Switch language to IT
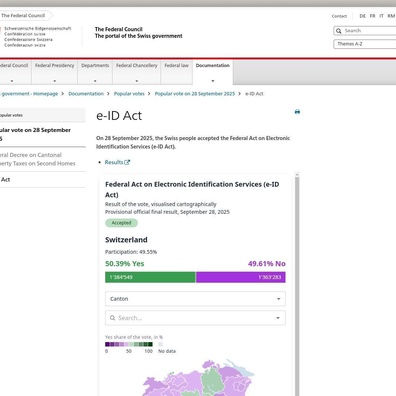Screen dimensions: 396x396 pyautogui.click(x=381, y=16)
